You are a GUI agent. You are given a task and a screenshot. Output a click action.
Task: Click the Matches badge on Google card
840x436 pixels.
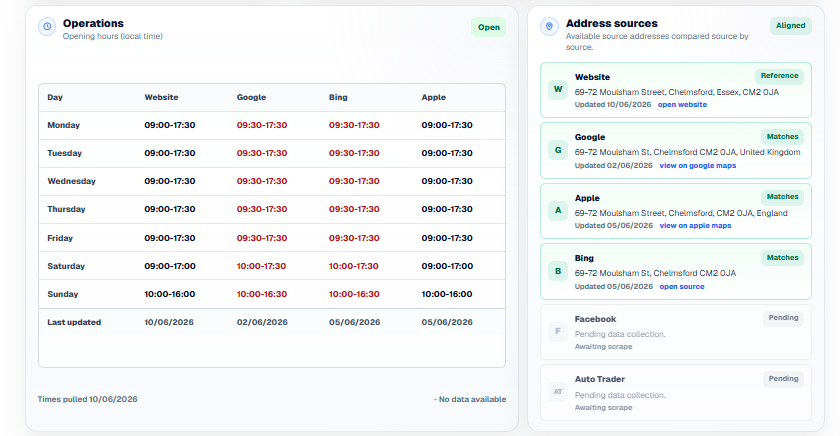point(782,137)
